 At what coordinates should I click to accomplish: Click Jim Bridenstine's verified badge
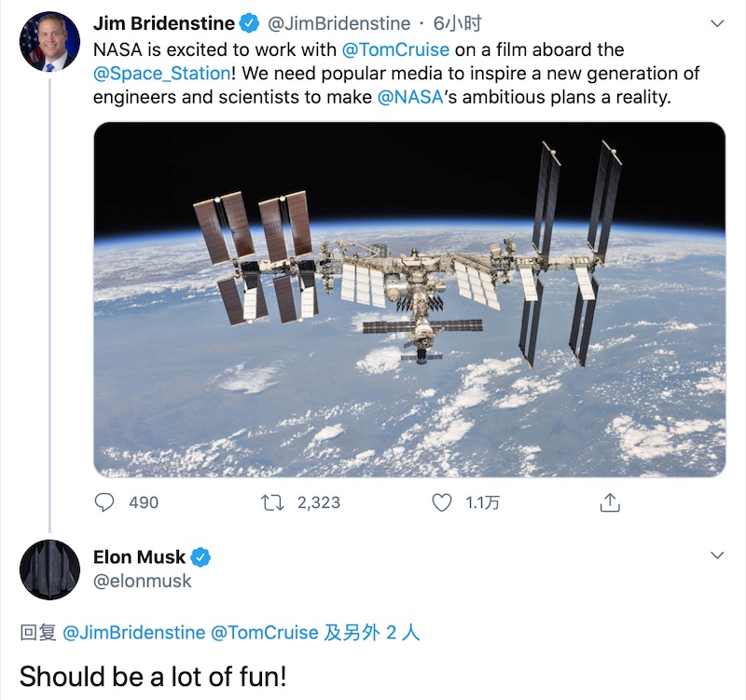248,22
